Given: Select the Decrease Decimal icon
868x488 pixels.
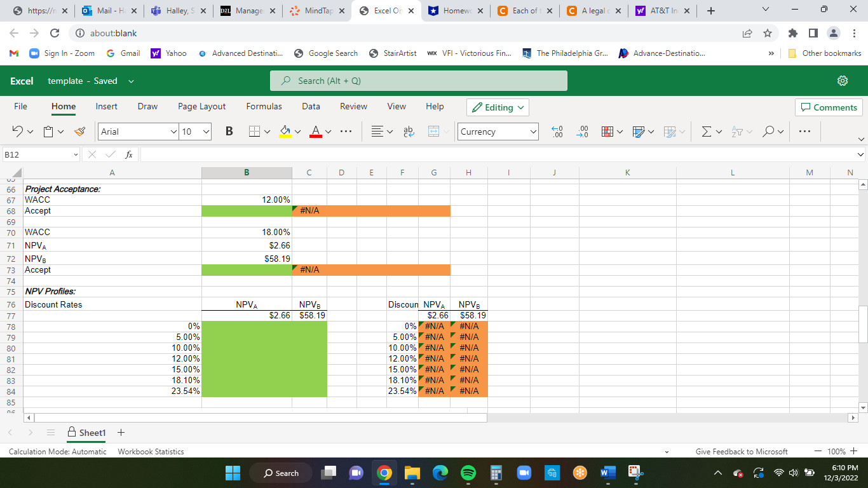Looking at the screenshot, I should coord(557,132).
